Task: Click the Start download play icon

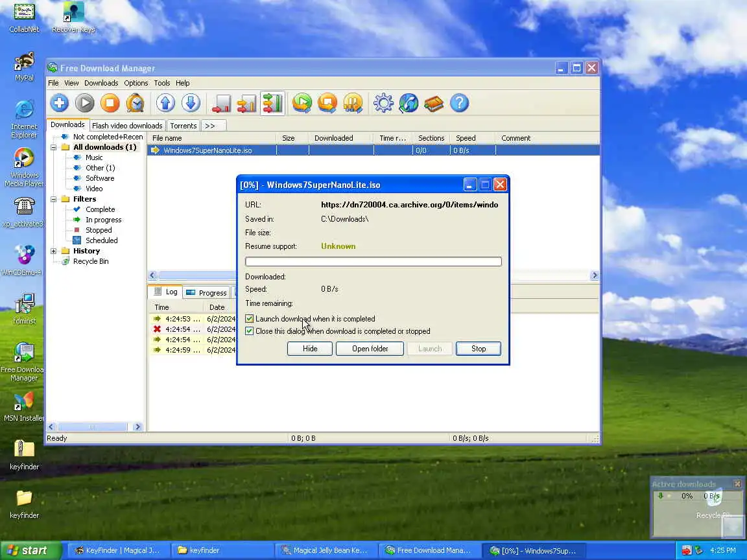Action: [x=85, y=103]
